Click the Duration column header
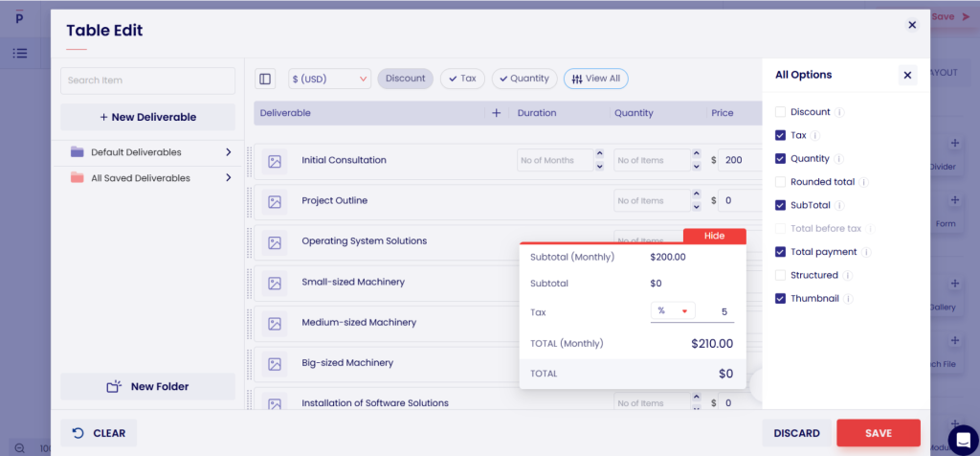Image resolution: width=980 pixels, height=456 pixels. coord(537,113)
